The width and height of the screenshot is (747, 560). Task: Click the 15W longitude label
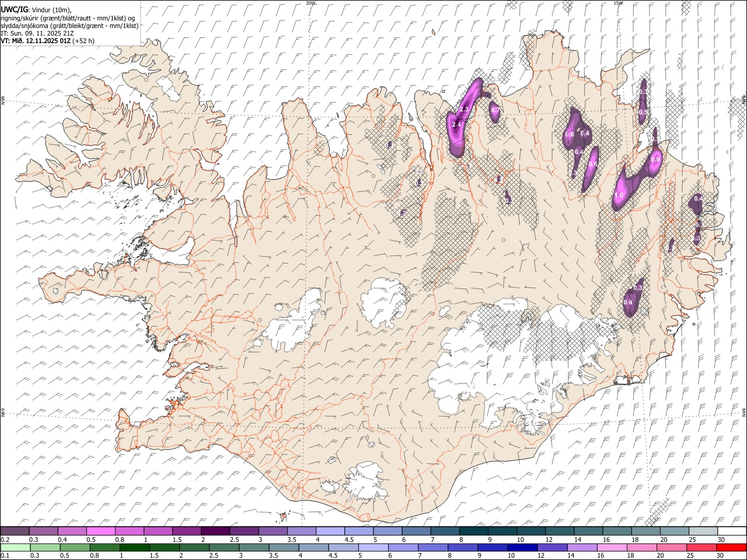pos(617,3)
